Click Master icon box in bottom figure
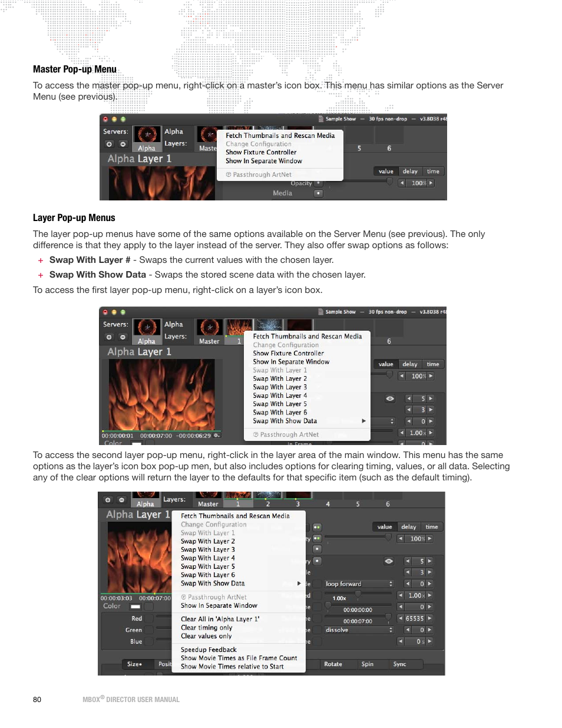This screenshot has width=562, height=728. point(208,500)
